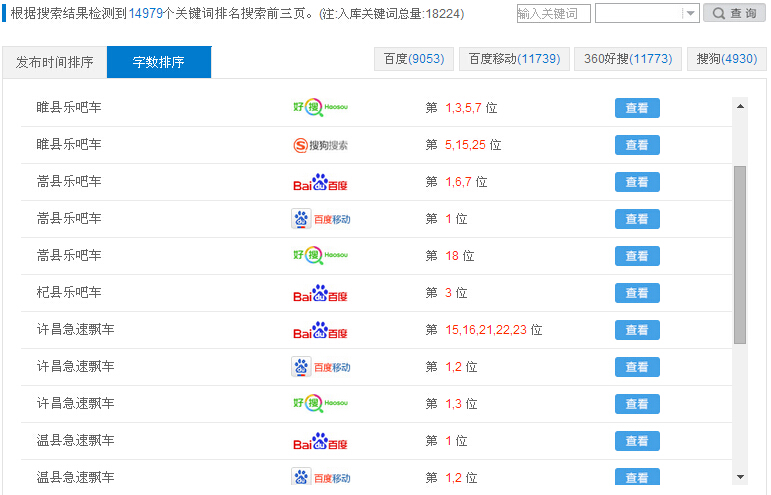This screenshot has height=495, width=771.
Task: Click 查看 for 许昌急速飘车 ranked 15,16,21,22,23
Action: 637,330
